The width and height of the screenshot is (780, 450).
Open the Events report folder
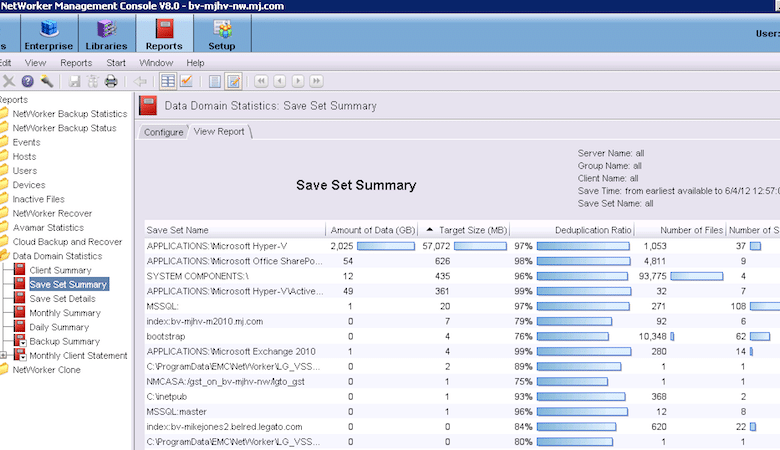click(26, 142)
